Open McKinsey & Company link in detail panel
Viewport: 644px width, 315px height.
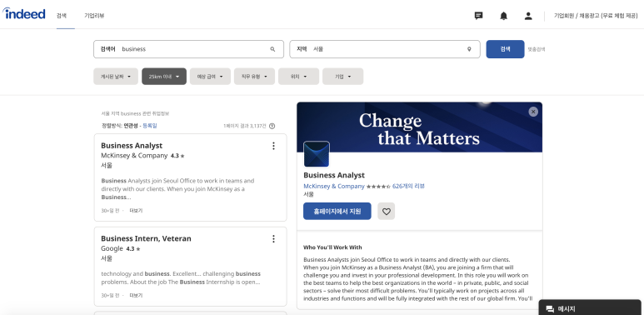[x=334, y=186]
